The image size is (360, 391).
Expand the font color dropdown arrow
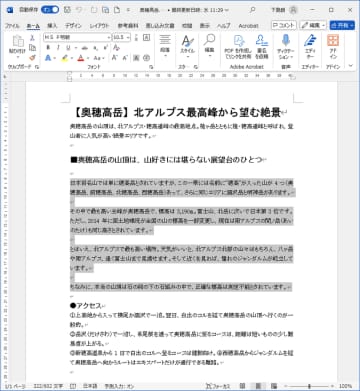point(88,58)
